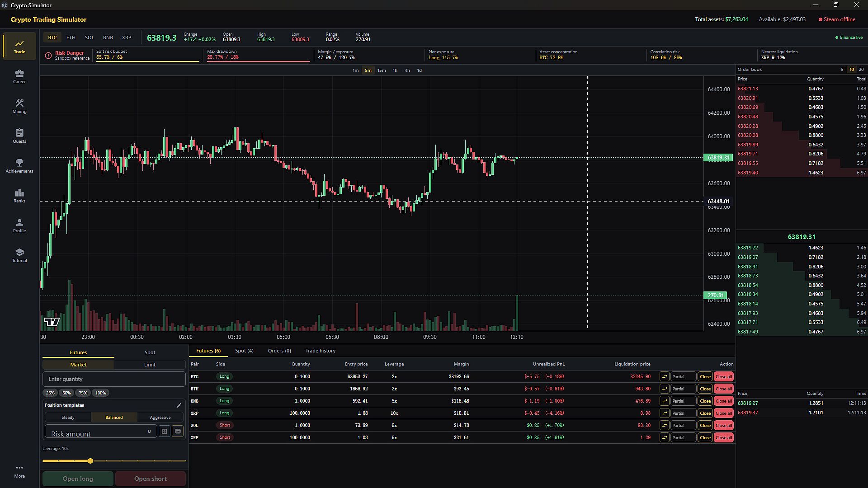Screen dimensions: 868x488
Task: Open the Career page
Action: point(19,76)
